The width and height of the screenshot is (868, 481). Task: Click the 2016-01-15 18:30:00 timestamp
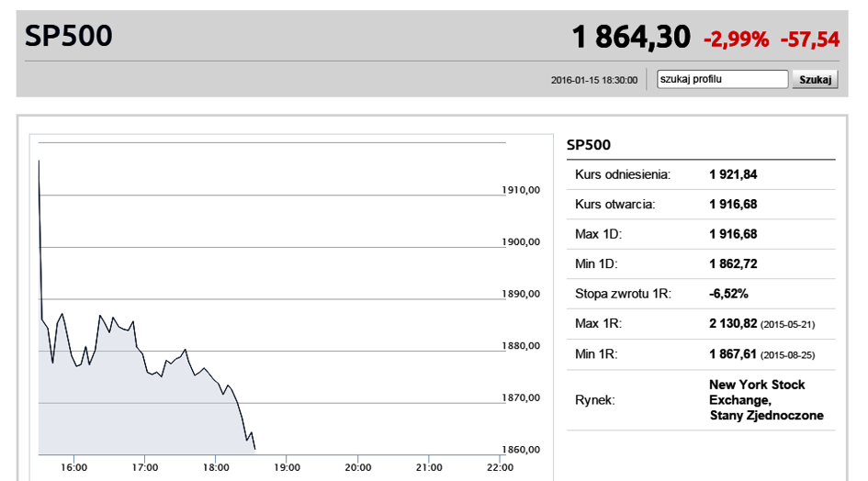coord(594,80)
